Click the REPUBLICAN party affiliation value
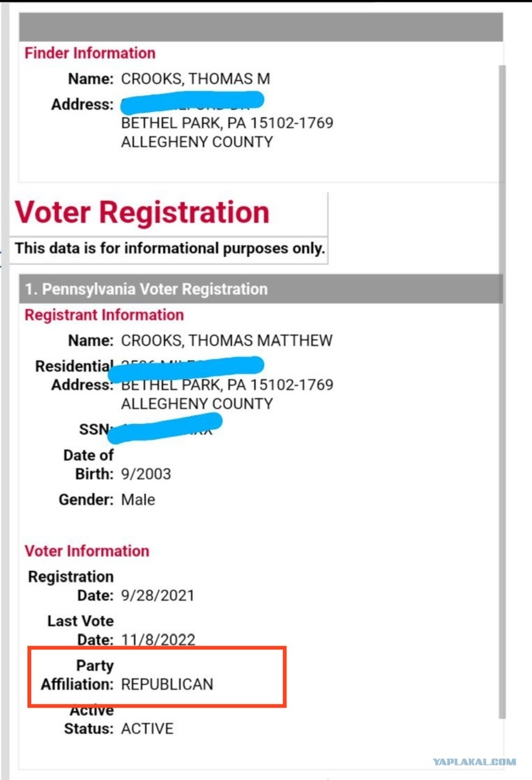 pyautogui.click(x=167, y=684)
